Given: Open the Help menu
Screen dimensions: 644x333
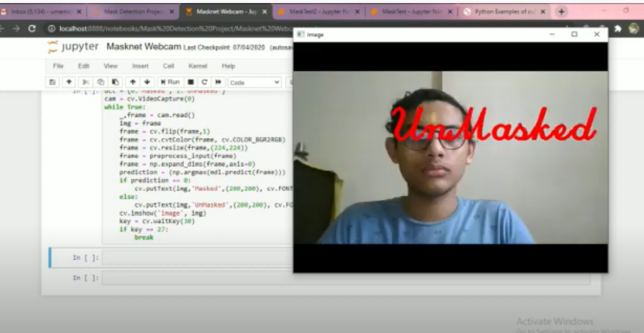Looking at the screenshot, I should point(228,66).
